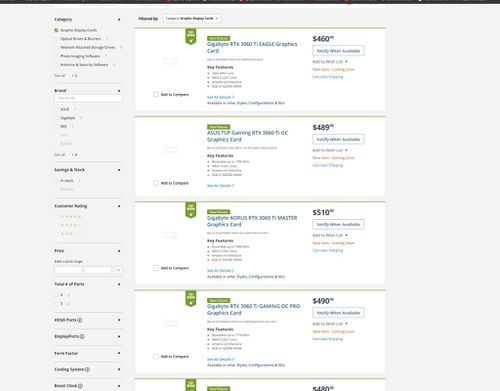Click the info icon next to DisplayPorts
This screenshot has width=500, height=391.
pyautogui.click(x=82, y=336)
